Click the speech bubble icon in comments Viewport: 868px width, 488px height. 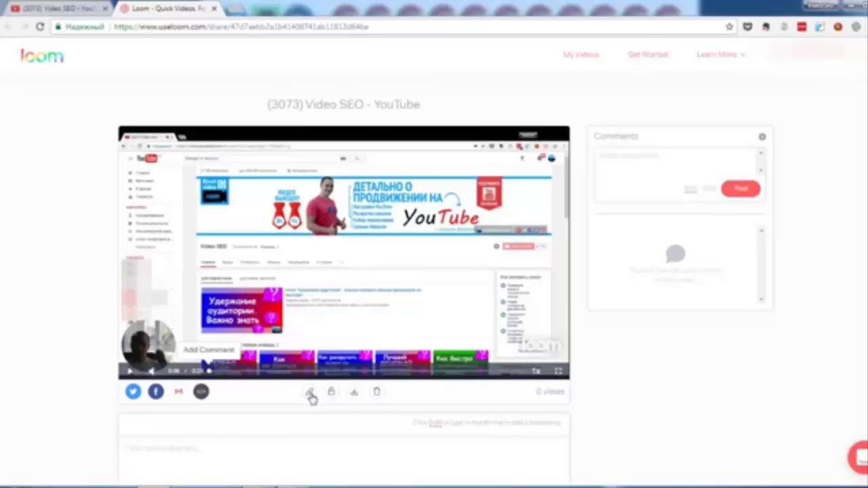click(x=675, y=254)
